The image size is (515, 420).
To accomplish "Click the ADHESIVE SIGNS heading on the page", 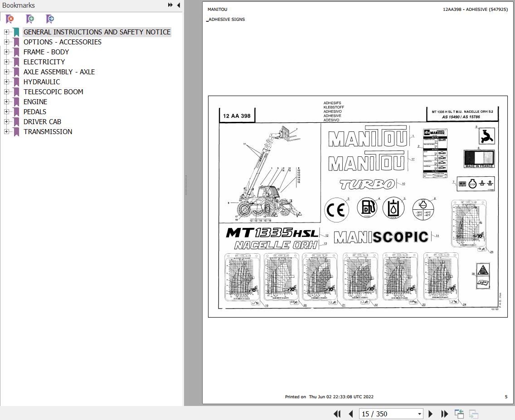I will (x=227, y=19).
